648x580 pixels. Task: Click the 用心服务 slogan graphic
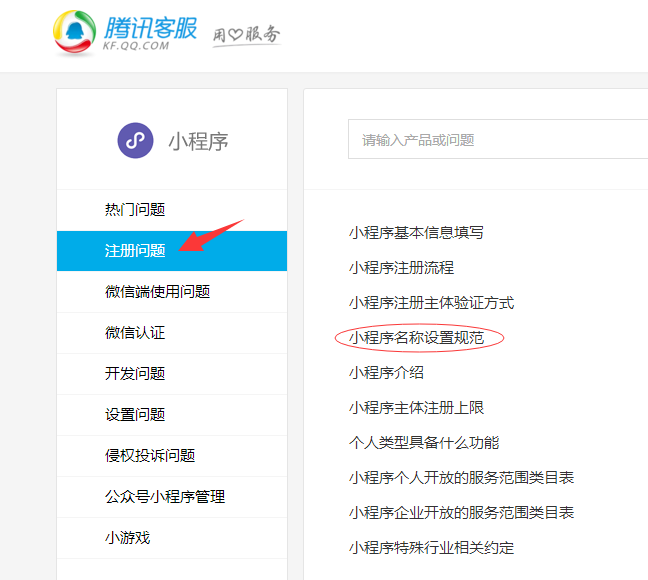point(247,35)
